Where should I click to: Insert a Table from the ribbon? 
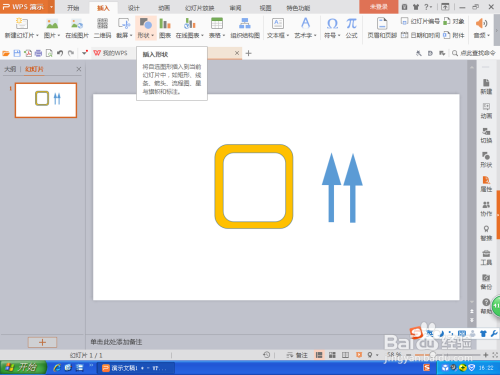point(217,24)
